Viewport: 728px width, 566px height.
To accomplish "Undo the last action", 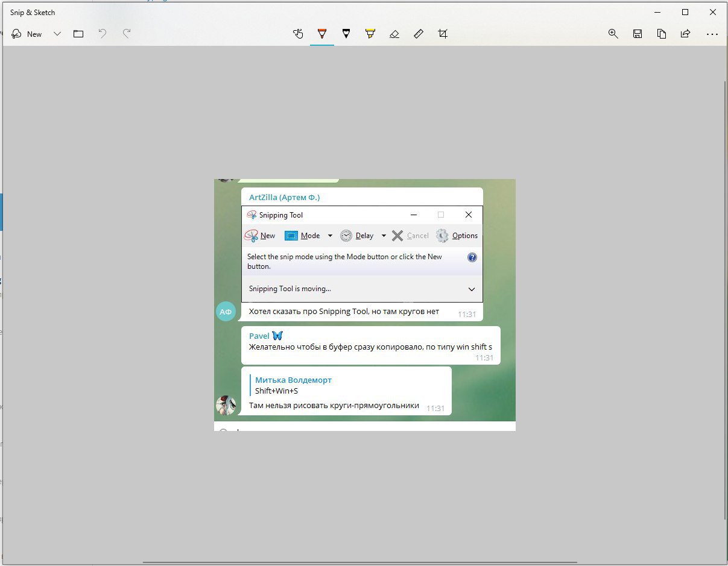I will click(x=103, y=34).
